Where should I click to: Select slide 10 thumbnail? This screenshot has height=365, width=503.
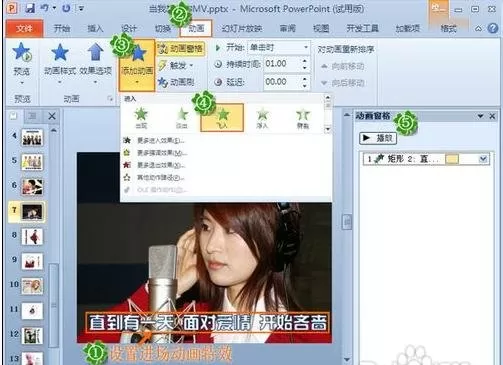coord(32,286)
